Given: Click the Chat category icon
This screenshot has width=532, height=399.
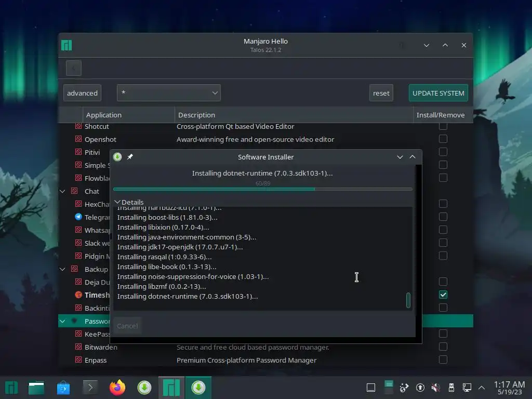Looking at the screenshot, I should [x=74, y=191].
